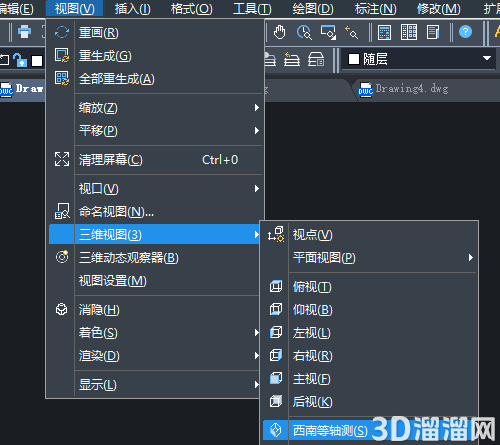This screenshot has height=445, width=500.
Task: Expand the 显示(L) submenu arrow
Action: point(256,385)
